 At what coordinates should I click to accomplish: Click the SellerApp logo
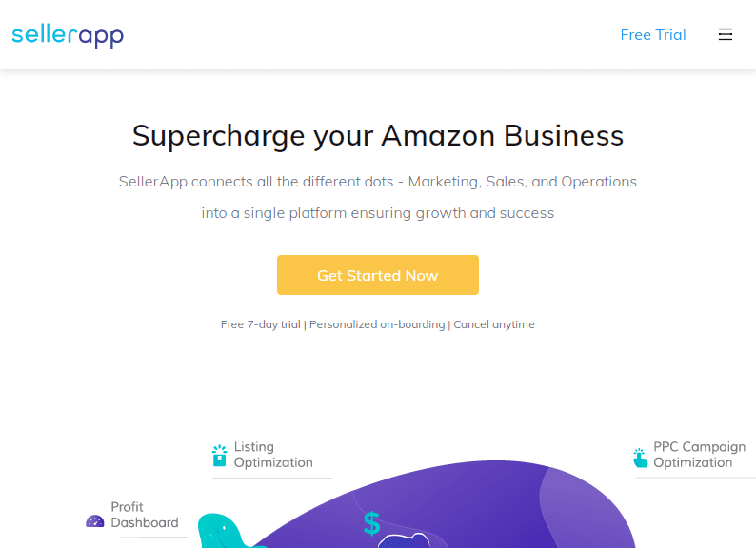click(68, 35)
